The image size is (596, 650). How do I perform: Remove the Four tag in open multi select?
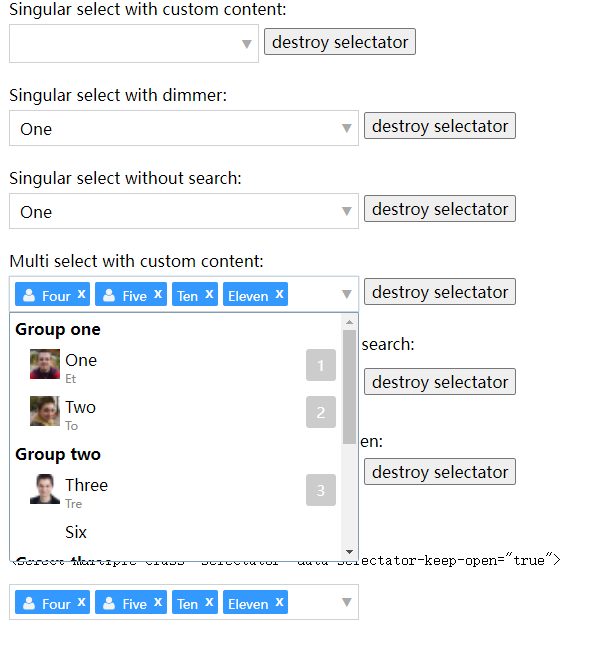pos(82,294)
